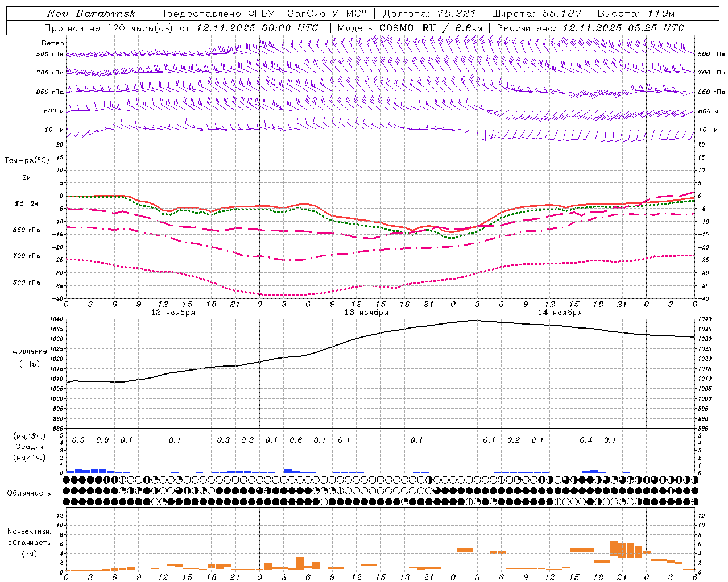
Task: Click the 'ЗапСиб УГМС' provider text
Action: pos(325,14)
